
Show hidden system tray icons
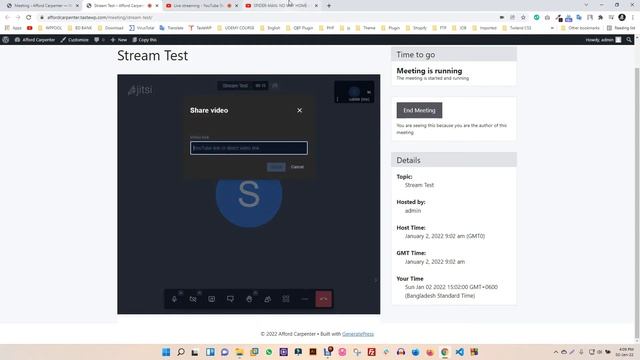pyautogui.click(x=556, y=352)
